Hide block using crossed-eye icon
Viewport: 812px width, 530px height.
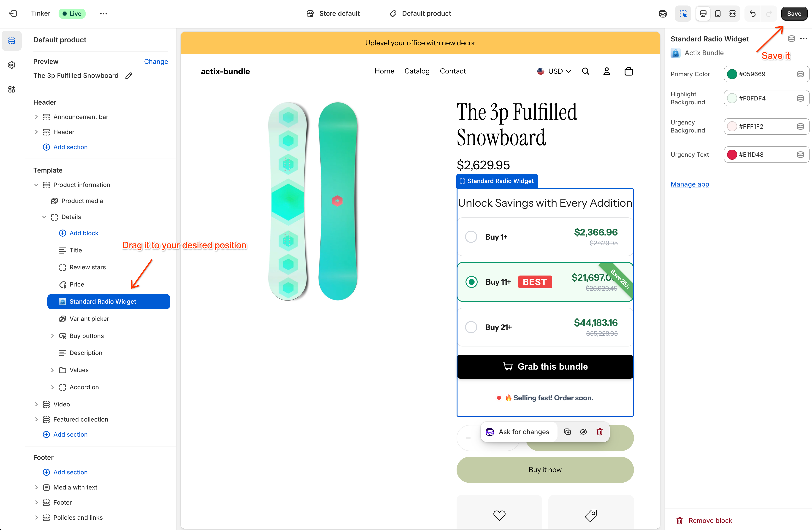[x=583, y=432]
